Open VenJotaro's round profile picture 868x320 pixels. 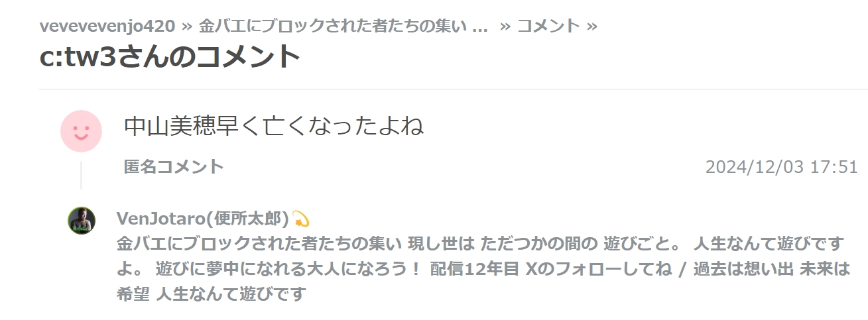pos(82,220)
